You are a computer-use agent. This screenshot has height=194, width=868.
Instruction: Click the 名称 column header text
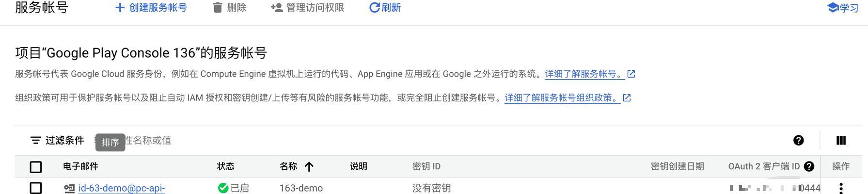288,166
